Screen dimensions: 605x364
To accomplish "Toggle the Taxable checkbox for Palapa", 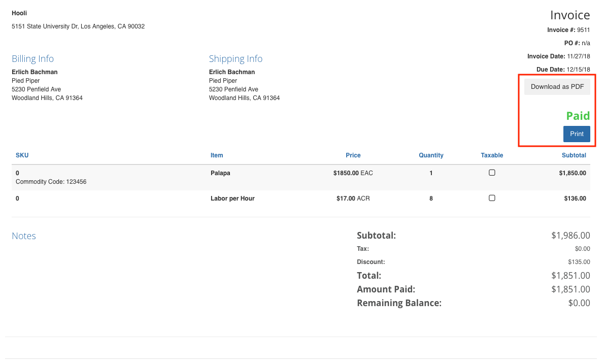I will coord(491,173).
